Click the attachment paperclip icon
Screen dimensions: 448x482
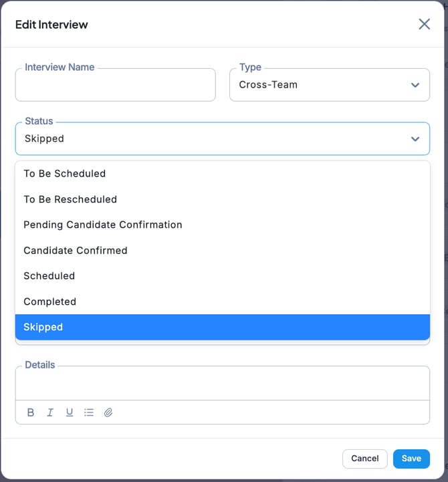(108, 412)
